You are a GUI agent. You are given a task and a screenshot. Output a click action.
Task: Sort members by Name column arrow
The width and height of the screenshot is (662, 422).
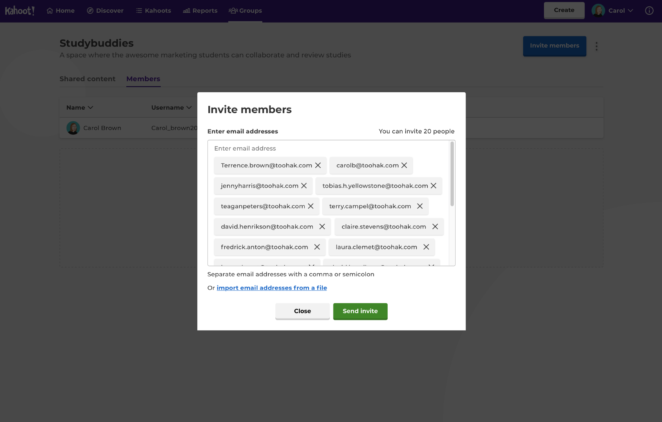pos(91,107)
